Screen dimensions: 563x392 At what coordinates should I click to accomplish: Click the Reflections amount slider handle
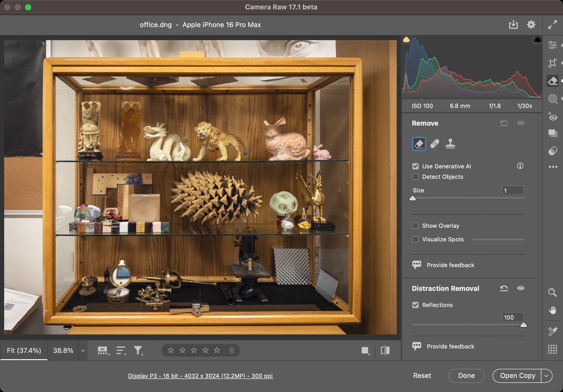click(x=523, y=325)
